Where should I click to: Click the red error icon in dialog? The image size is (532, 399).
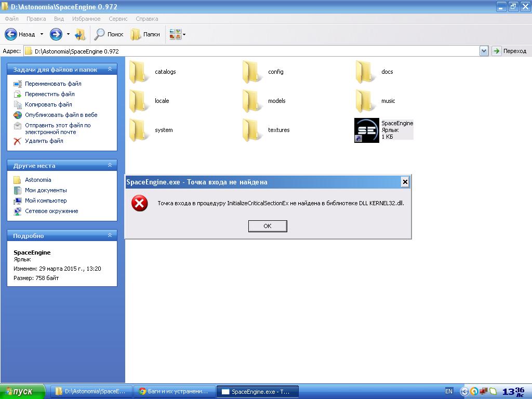click(139, 203)
